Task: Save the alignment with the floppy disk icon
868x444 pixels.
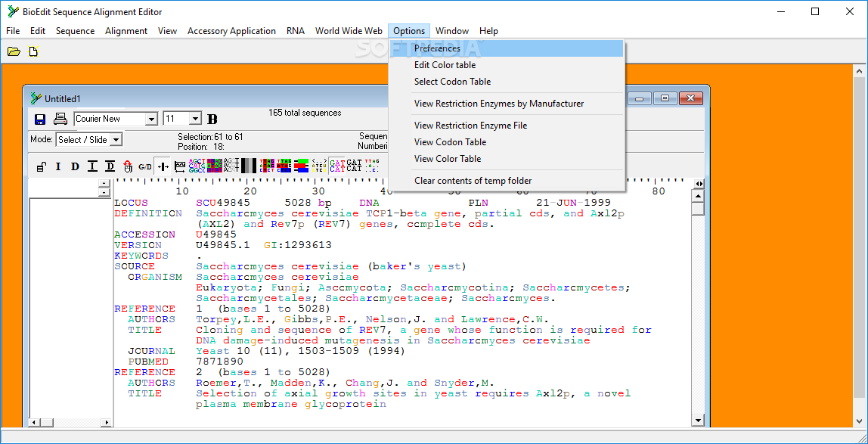Action: coord(40,119)
